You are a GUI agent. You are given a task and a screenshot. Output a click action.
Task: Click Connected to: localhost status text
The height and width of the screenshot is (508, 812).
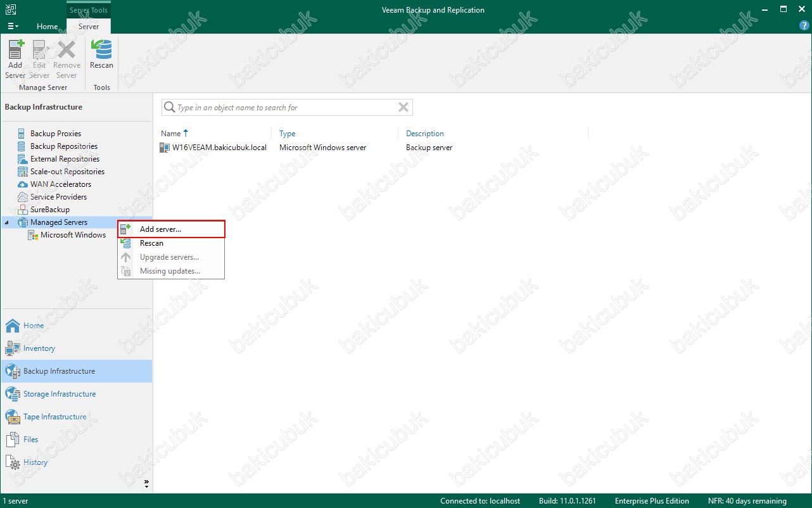(x=480, y=501)
